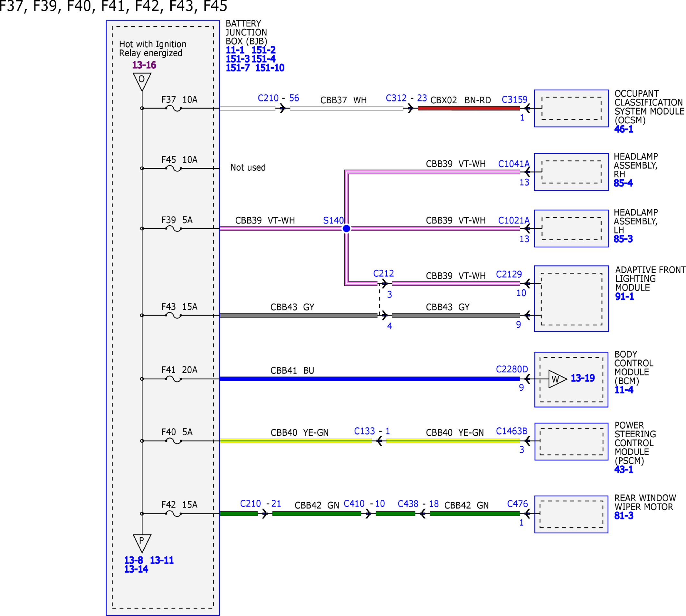
Task: Click the red CBX02 BN-RD wire
Action: [469, 108]
